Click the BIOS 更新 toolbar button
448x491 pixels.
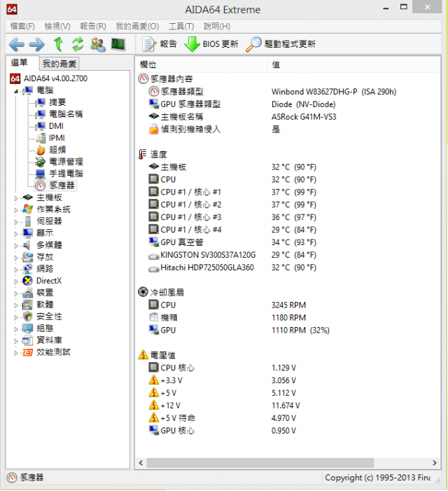tap(211, 44)
